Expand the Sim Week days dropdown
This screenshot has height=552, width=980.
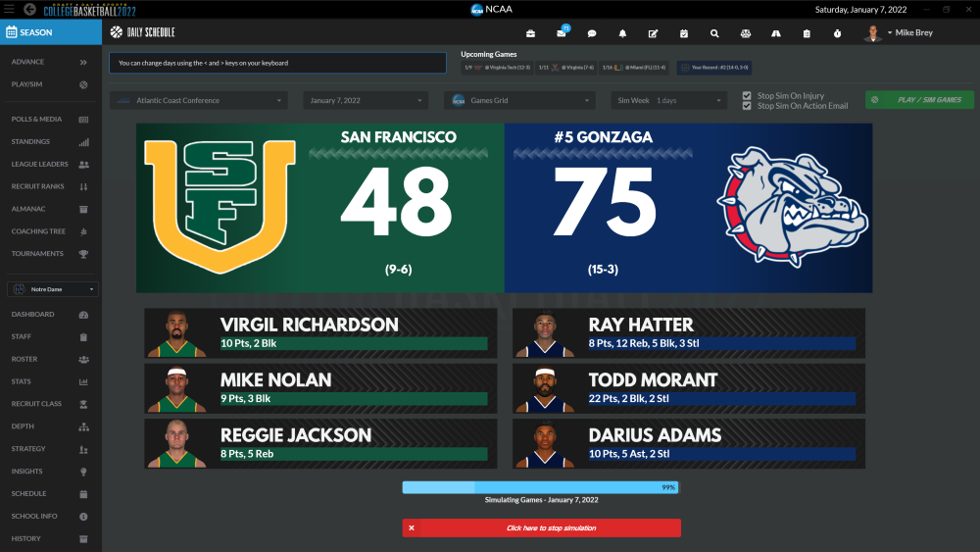(x=669, y=100)
